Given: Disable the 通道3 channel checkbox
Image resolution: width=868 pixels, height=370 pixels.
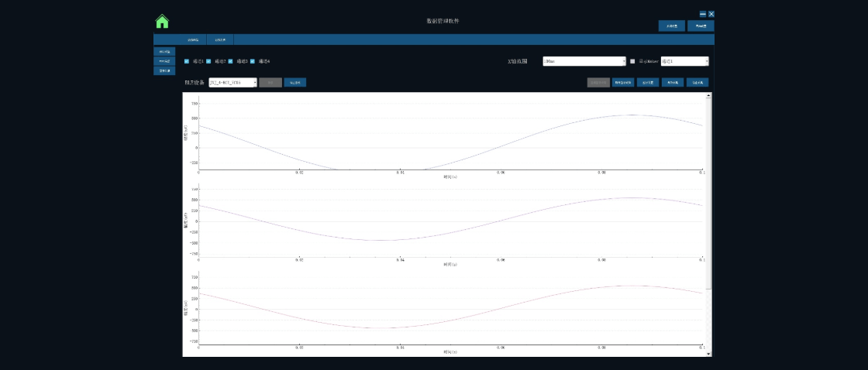Looking at the screenshot, I should (231, 61).
